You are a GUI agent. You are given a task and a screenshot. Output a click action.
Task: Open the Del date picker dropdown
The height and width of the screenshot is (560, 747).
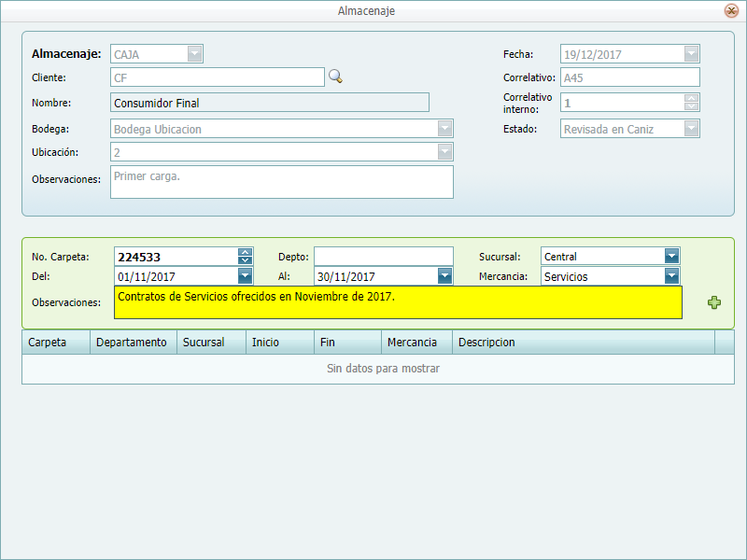tap(245, 276)
